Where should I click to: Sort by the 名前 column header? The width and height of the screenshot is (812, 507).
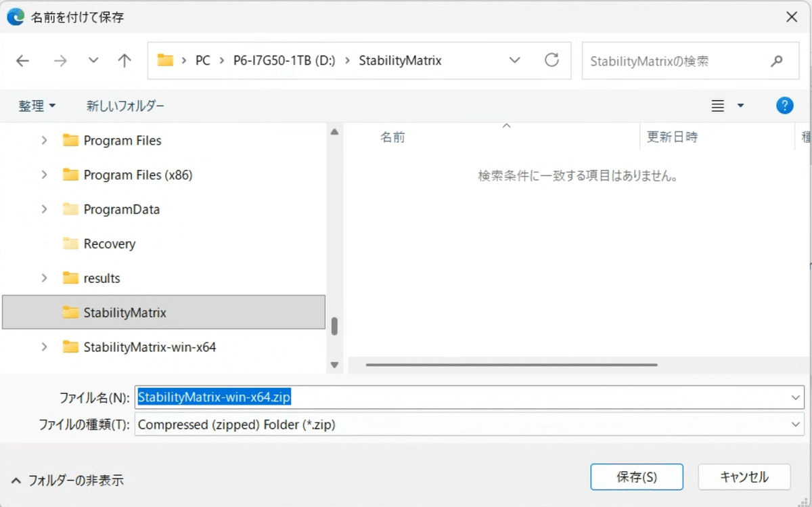[392, 137]
